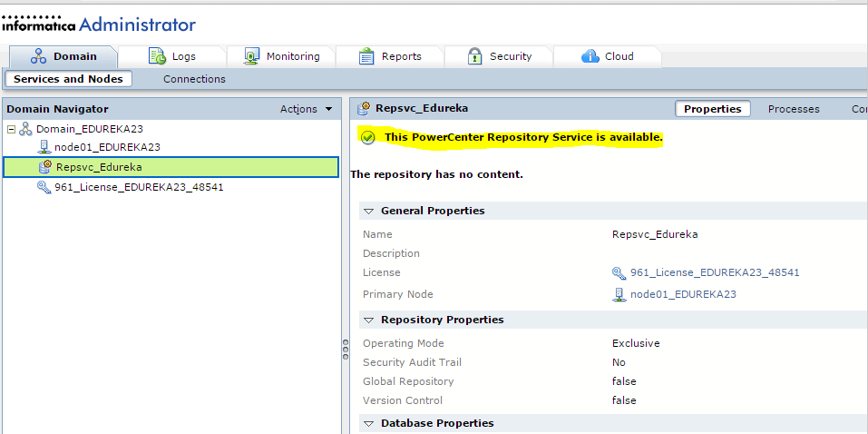868x434 pixels.
Task: Click the Logs tab document icon
Action: pos(157,56)
